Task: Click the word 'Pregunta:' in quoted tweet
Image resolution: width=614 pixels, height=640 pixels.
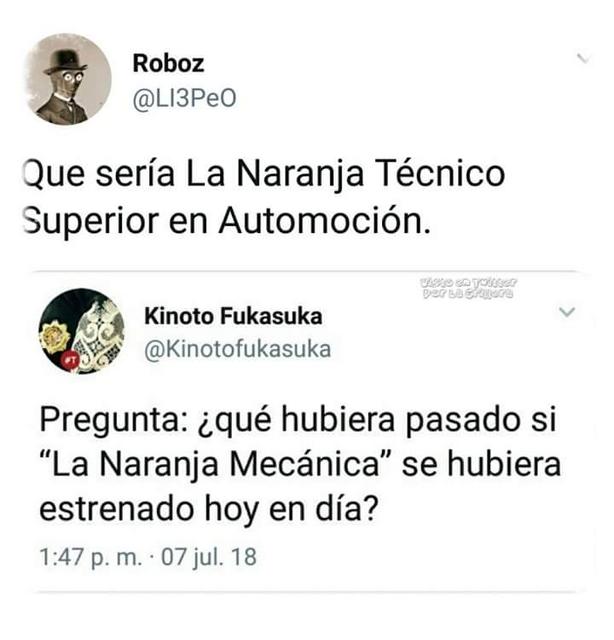Action: click(x=114, y=420)
